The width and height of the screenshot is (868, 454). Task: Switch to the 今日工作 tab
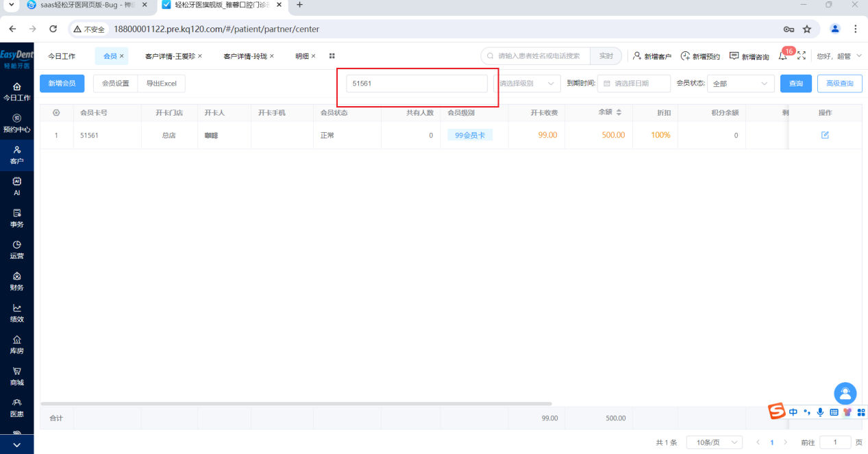tap(62, 56)
